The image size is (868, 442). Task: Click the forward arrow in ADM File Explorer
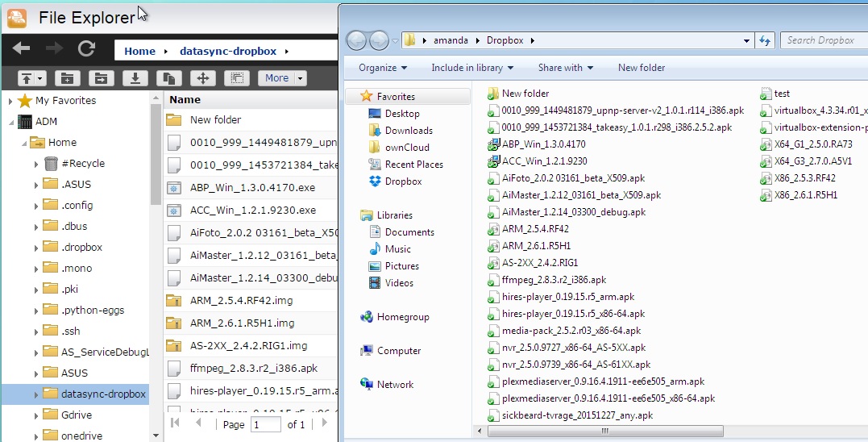pyautogui.click(x=54, y=48)
